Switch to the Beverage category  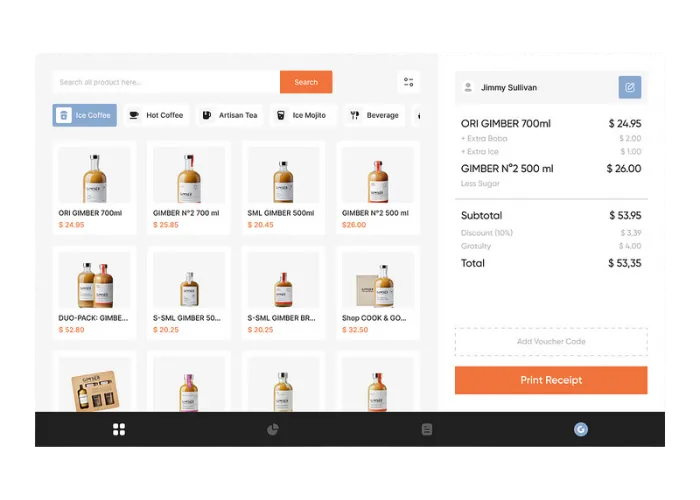[x=375, y=115]
